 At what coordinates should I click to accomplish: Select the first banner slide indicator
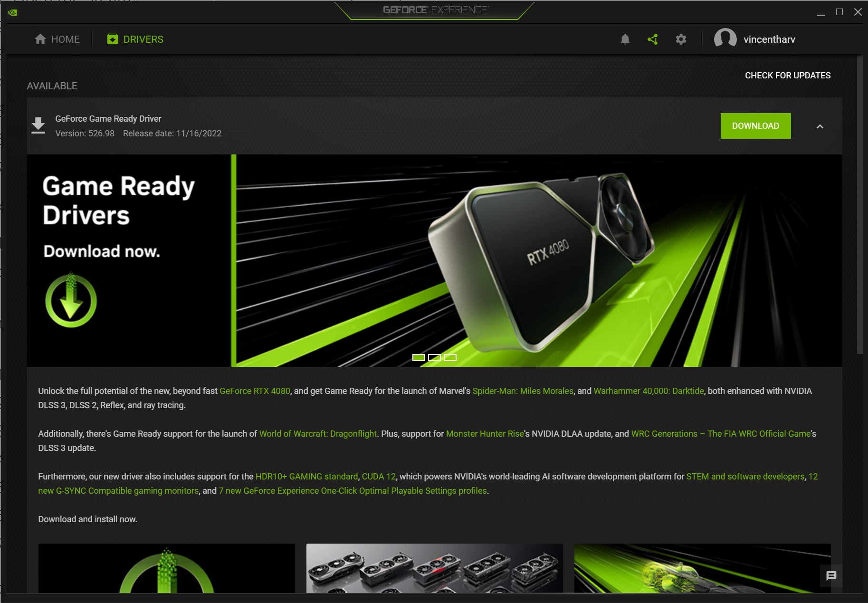click(419, 357)
